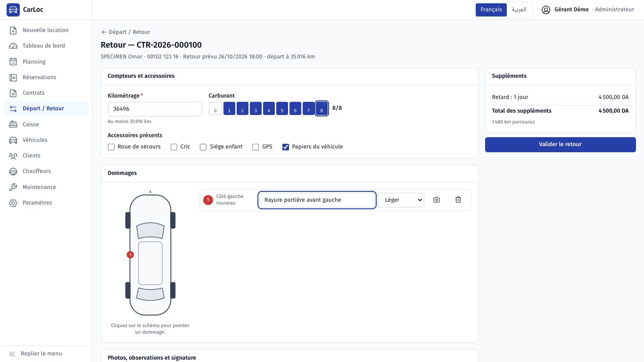Click the Tableau de bord gauge icon
Image resolution: width=644 pixels, height=362 pixels.
[13, 46]
